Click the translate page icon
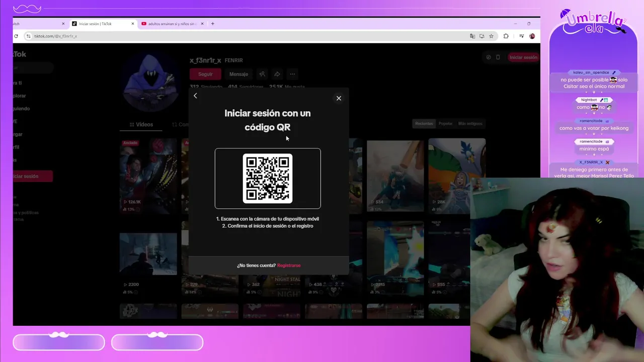Image resolution: width=644 pixels, height=362 pixels. coord(472,36)
